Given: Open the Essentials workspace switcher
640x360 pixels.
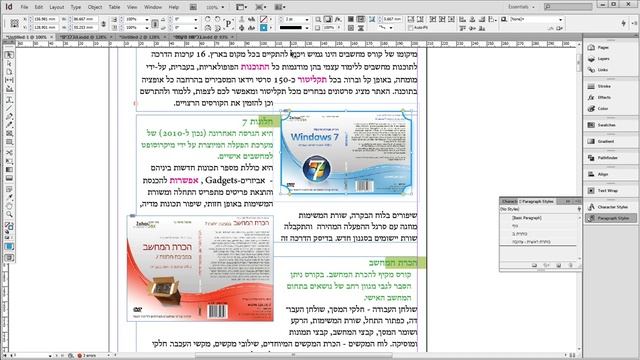Looking at the screenshot, I should click(521, 7).
